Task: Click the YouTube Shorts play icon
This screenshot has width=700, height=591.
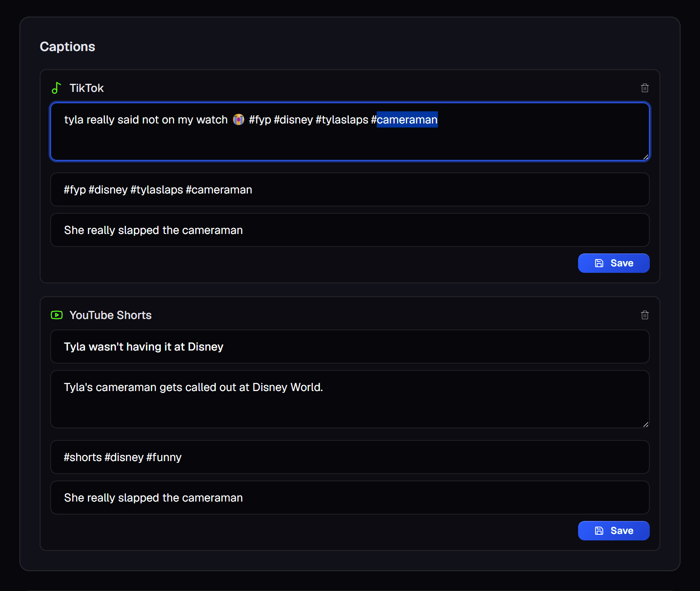Action: click(x=57, y=315)
